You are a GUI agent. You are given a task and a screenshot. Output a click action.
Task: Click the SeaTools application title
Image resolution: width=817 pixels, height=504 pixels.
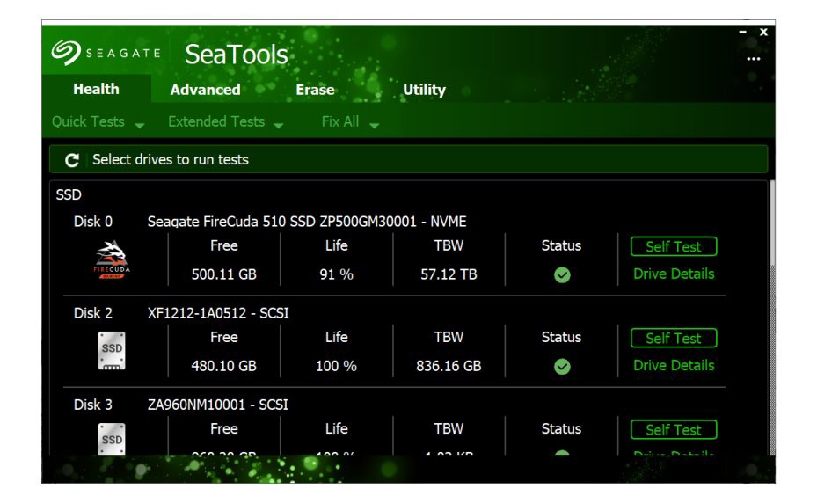click(236, 55)
